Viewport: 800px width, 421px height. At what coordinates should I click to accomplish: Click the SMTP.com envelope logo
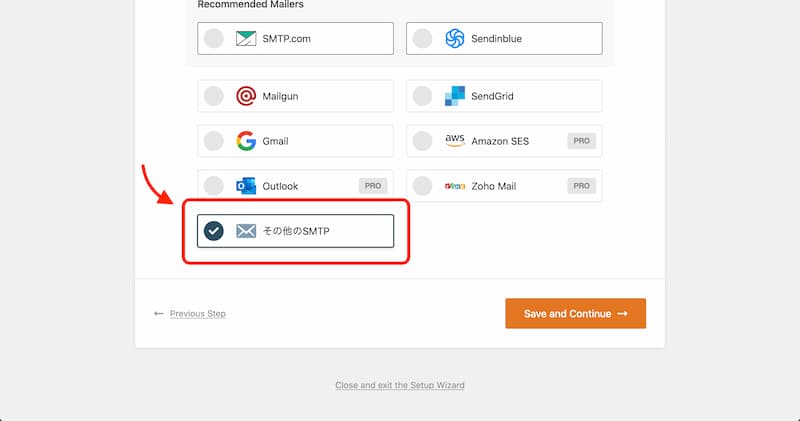246,38
